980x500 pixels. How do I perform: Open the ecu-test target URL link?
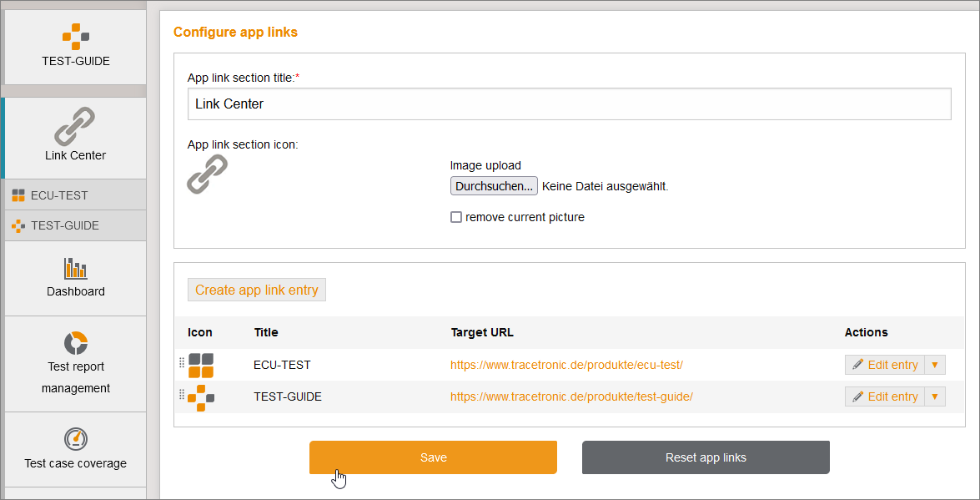pyautogui.click(x=566, y=365)
